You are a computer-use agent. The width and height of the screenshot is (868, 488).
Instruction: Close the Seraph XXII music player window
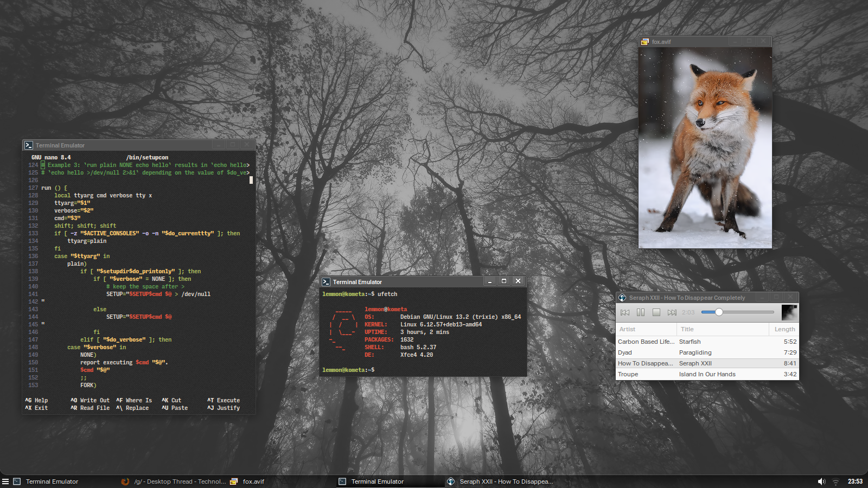tap(790, 297)
